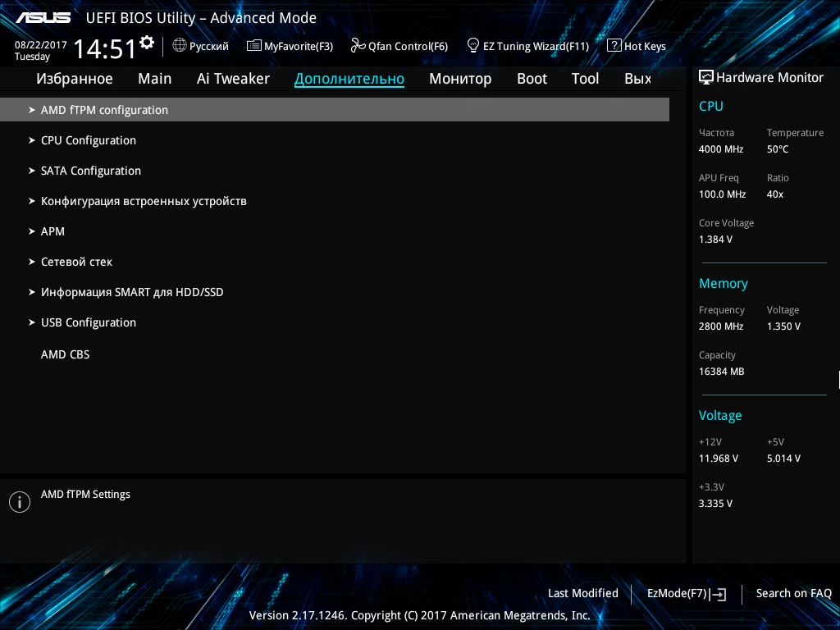Viewport: 840px width, 630px height.
Task: Start EZ Tuning Wizard(F11)
Action: pyautogui.click(x=528, y=46)
